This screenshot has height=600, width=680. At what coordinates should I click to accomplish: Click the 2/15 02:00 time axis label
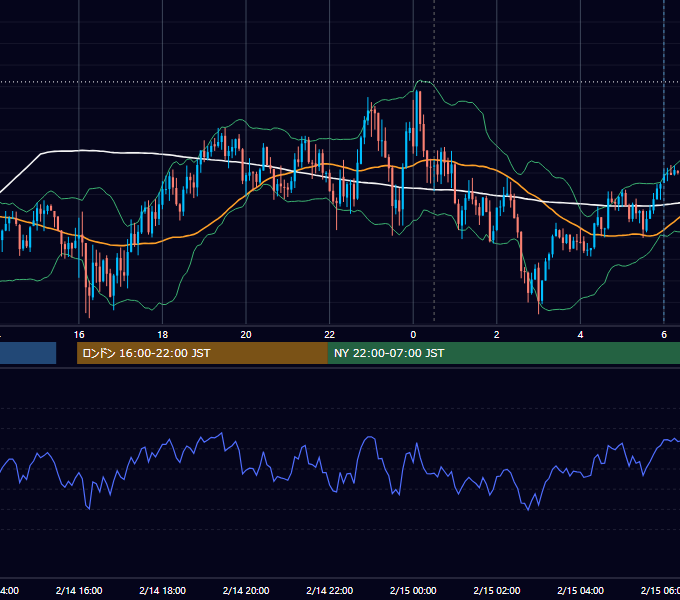(x=497, y=590)
